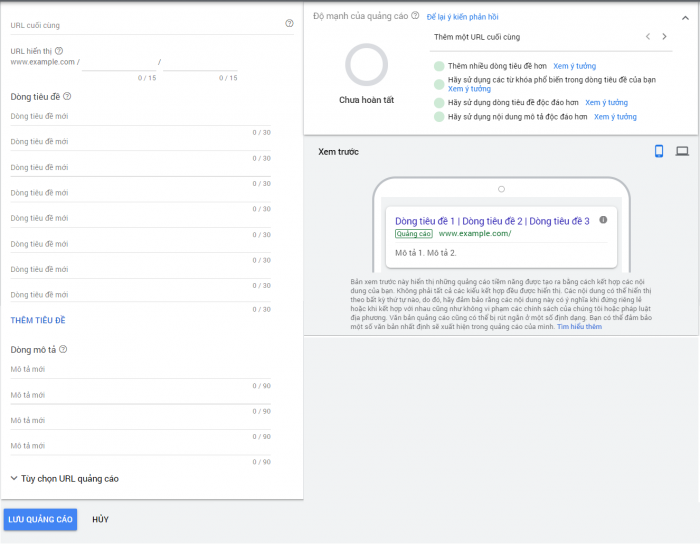The width and height of the screenshot is (700, 544).
Task: Switch preview to mobile phone icon
Action: 658,151
